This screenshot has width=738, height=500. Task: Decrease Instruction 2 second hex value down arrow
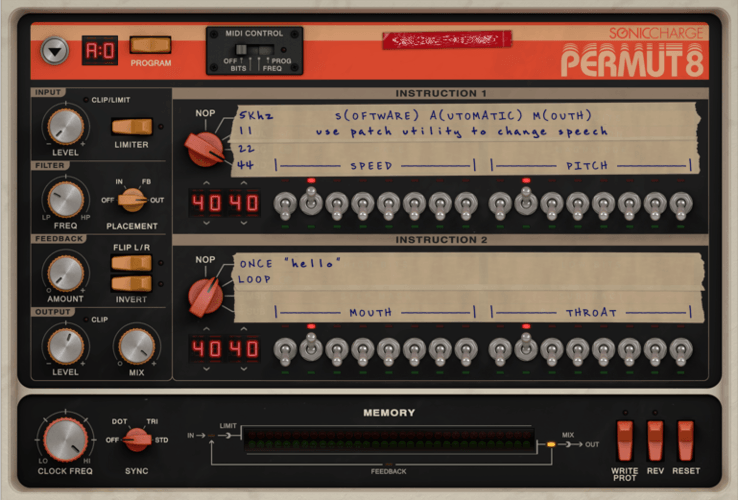click(x=243, y=369)
